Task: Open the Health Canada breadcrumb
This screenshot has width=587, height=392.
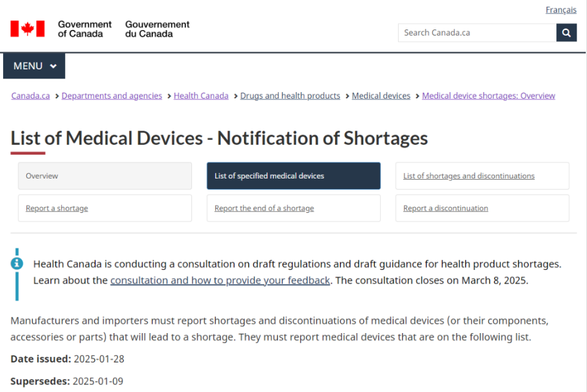Action: point(201,96)
